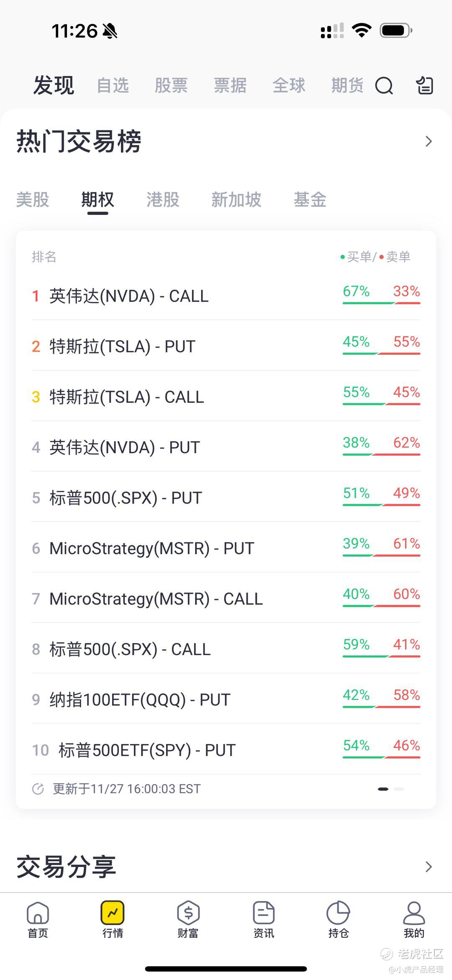The image size is (452, 980).
Task: Tap the second page indicator dot
Action: click(x=399, y=789)
